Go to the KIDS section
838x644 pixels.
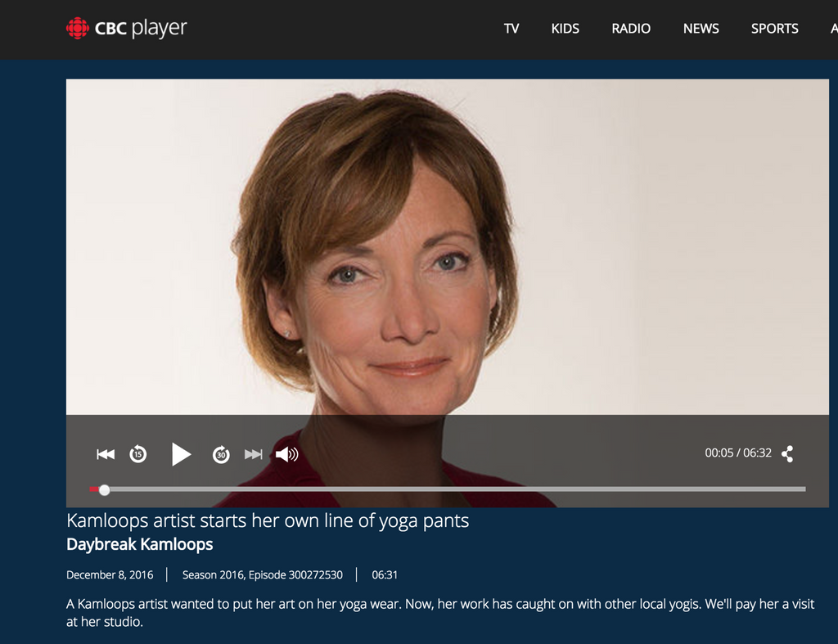point(565,29)
